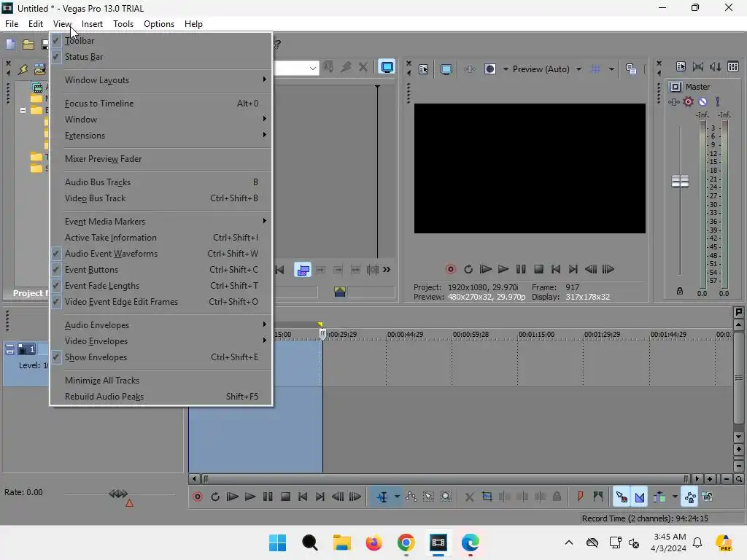Screen dimensions: 747x560
Task: Click Downmix Output icon in mixer toolbar
Action: pos(698,66)
